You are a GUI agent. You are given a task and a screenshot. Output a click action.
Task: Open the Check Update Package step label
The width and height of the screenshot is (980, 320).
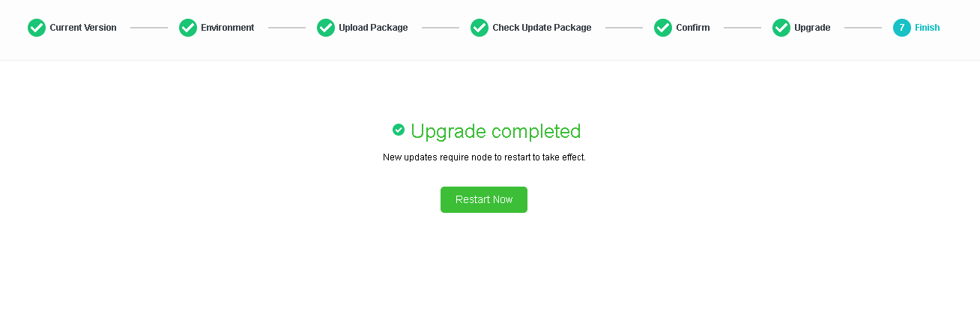coord(542,28)
